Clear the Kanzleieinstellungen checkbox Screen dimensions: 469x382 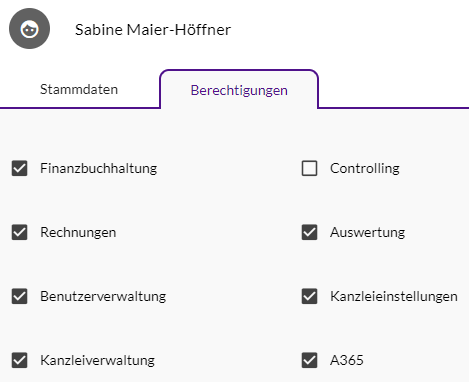(309, 296)
